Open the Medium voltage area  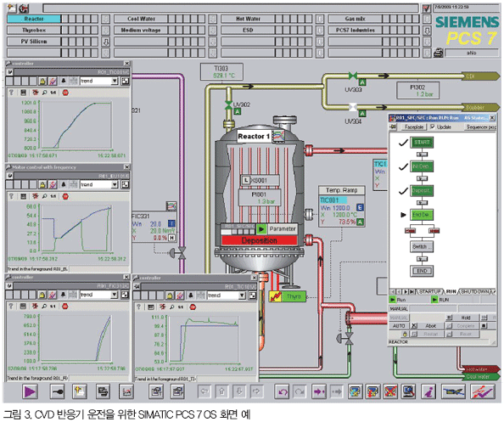141,31
